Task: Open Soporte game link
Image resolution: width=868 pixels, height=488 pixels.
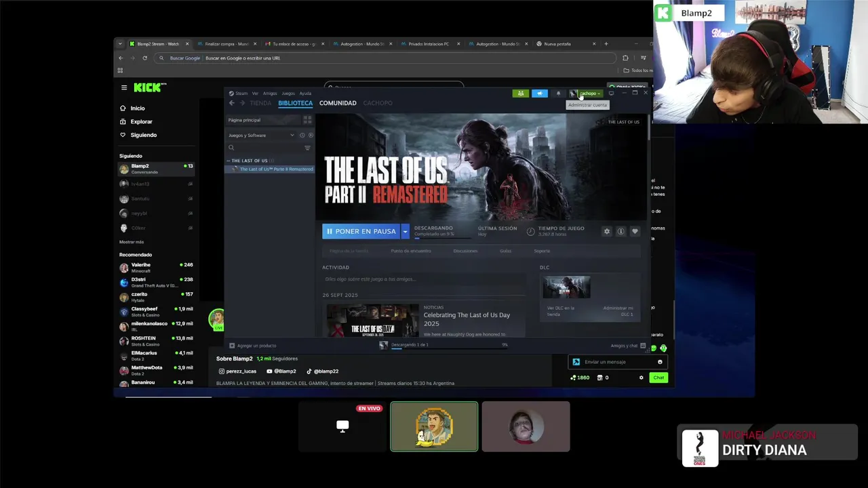Action: tap(542, 251)
